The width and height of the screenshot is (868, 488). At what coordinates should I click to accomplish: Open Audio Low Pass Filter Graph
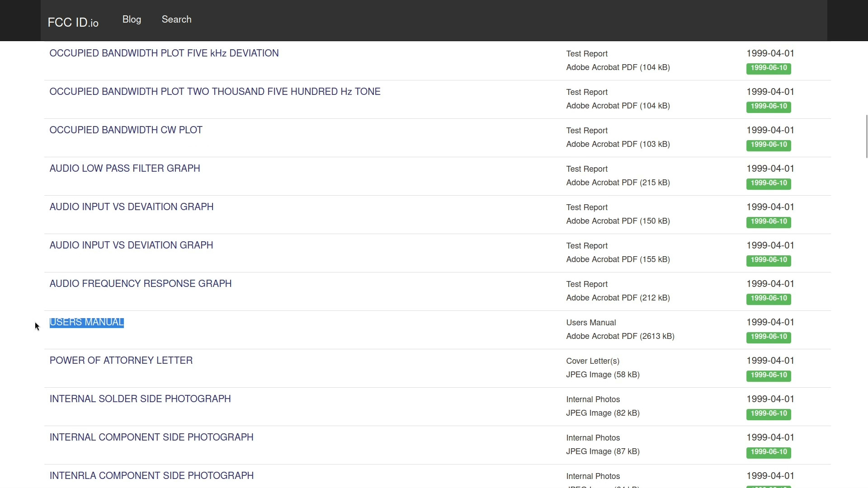tap(124, 169)
